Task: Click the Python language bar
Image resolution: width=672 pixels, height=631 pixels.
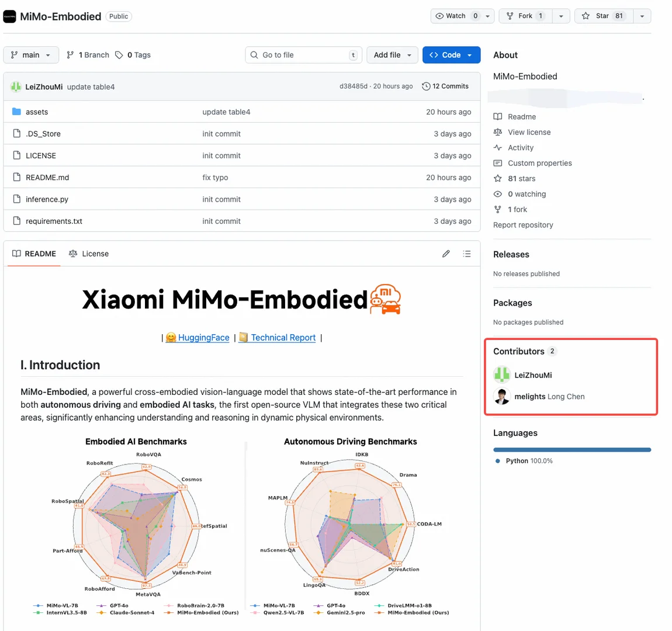Action: coord(572,450)
